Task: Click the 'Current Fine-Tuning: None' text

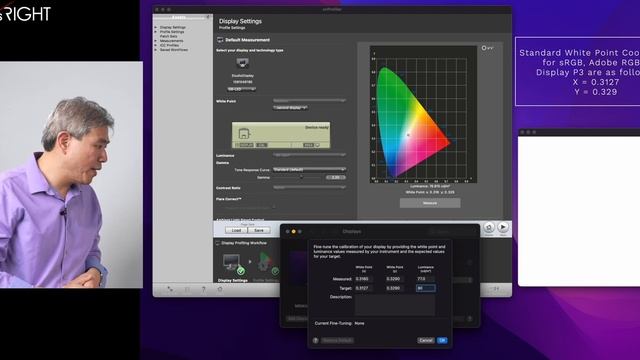Action: click(x=340, y=323)
